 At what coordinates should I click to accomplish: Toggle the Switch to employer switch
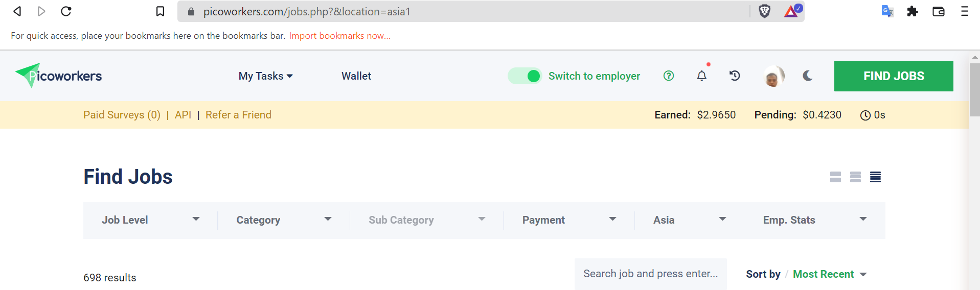525,76
